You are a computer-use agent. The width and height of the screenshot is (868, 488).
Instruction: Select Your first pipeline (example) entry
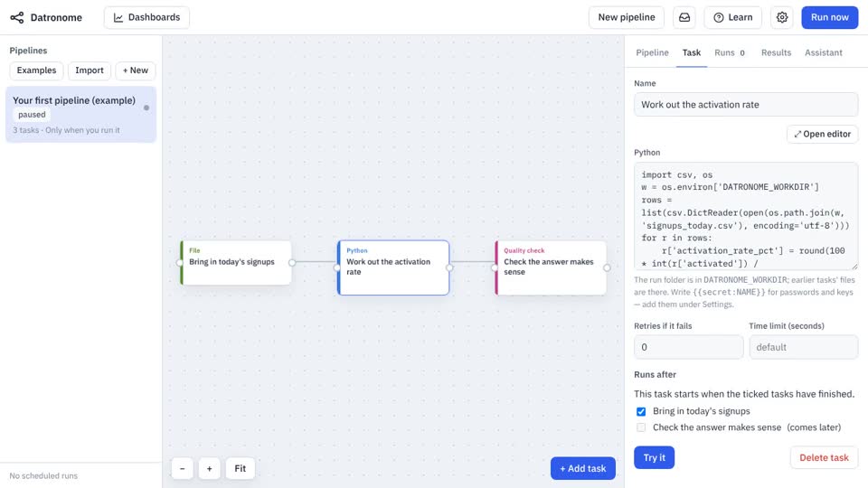point(80,115)
